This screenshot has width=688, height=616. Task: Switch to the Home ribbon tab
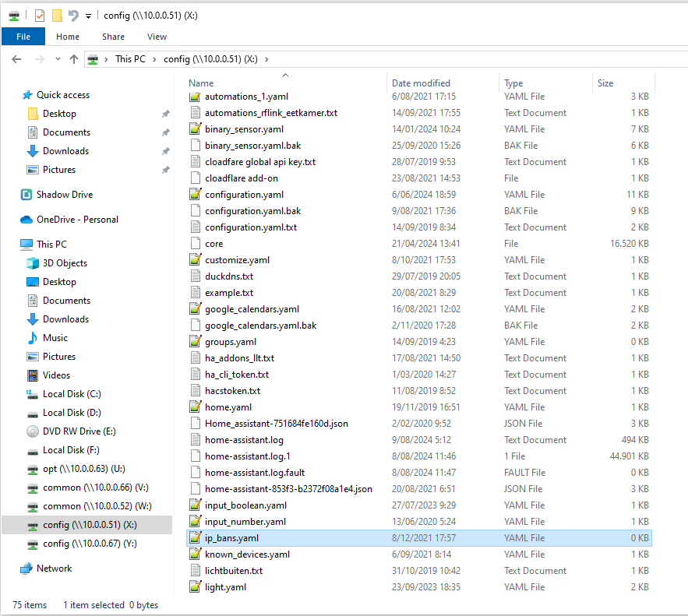(x=68, y=37)
